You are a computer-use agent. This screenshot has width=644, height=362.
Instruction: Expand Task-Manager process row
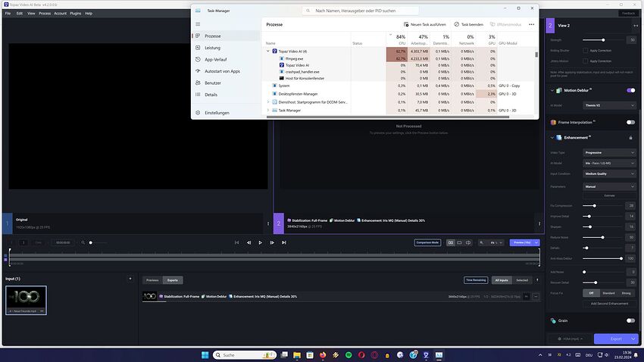pos(268,110)
